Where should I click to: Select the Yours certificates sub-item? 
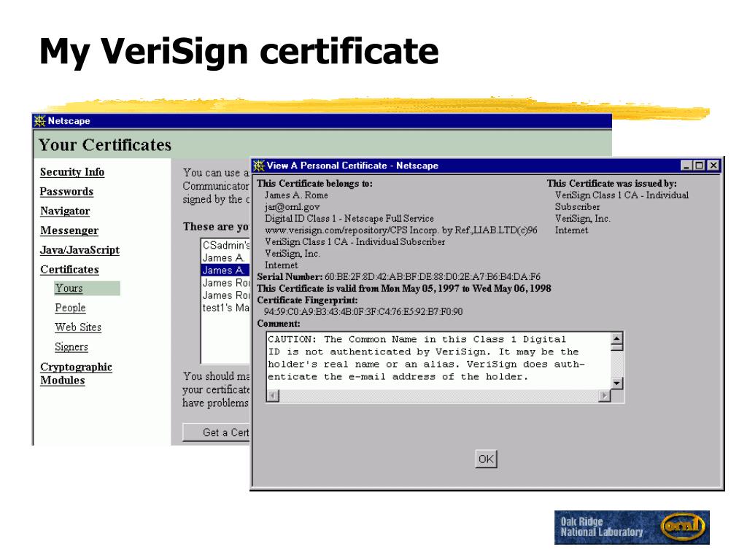click(x=69, y=288)
